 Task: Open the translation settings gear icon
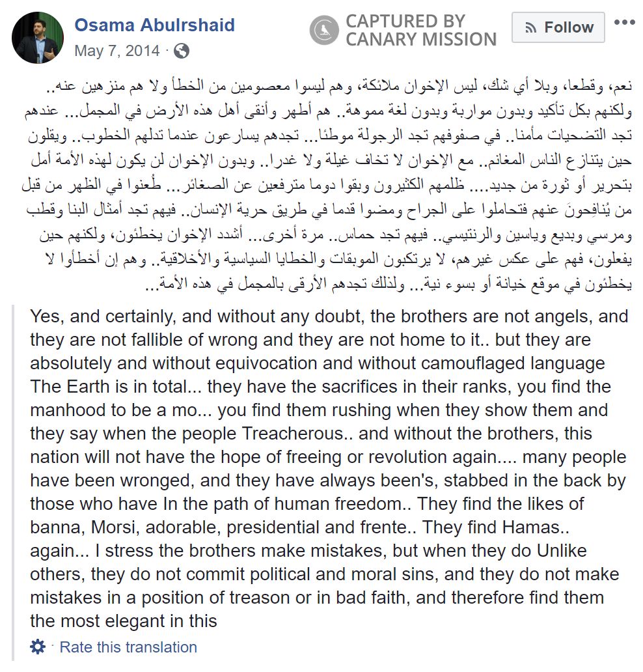point(38,647)
